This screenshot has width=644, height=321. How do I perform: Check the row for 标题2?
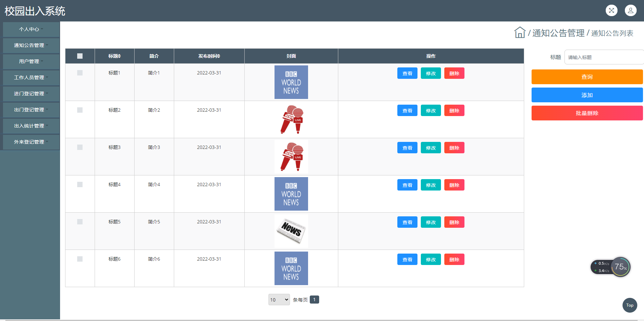point(80,110)
